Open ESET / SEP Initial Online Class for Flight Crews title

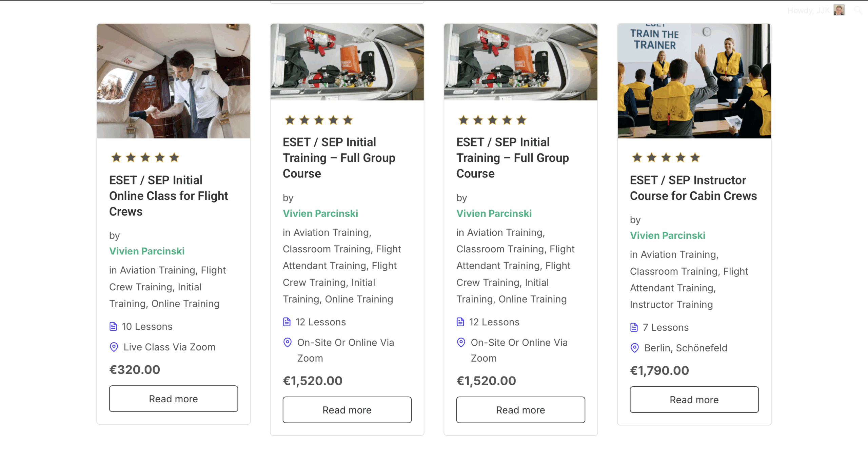point(169,196)
